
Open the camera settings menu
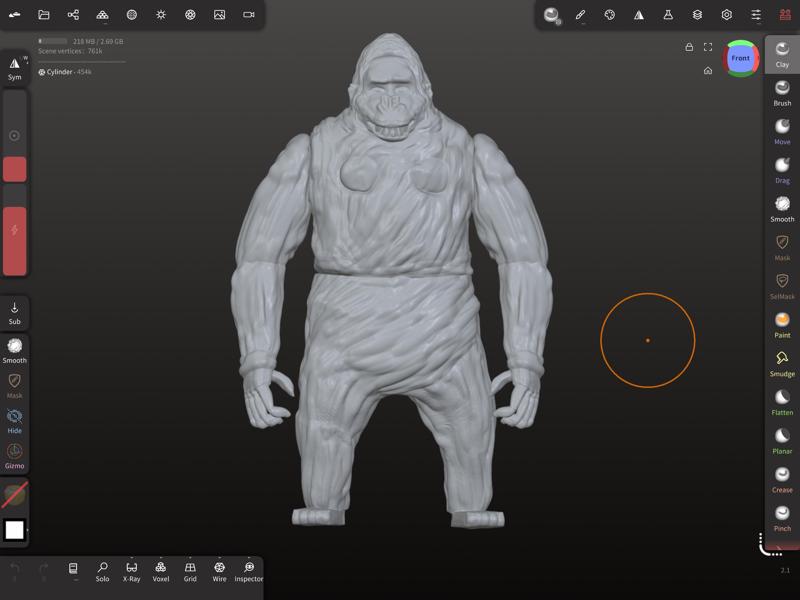tap(248, 15)
